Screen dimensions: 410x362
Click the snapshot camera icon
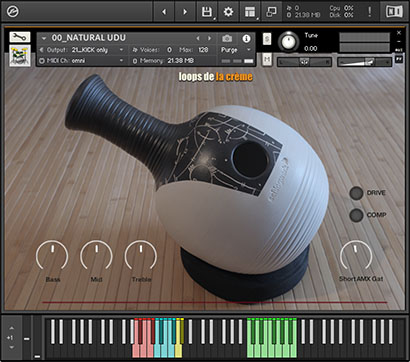click(227, 39)
